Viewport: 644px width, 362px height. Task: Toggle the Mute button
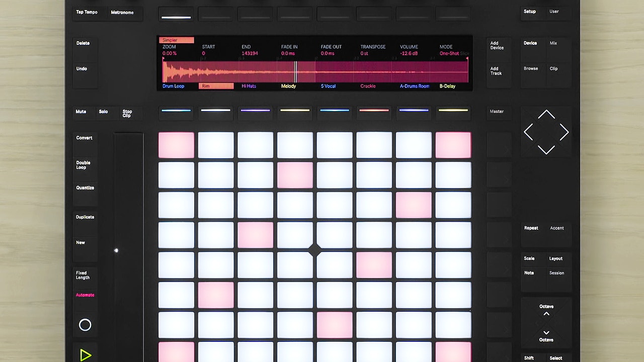(x=81, y=112)
